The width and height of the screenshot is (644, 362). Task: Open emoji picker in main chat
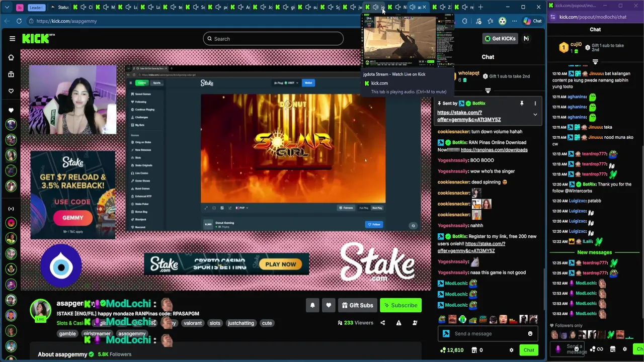point(530,334)
